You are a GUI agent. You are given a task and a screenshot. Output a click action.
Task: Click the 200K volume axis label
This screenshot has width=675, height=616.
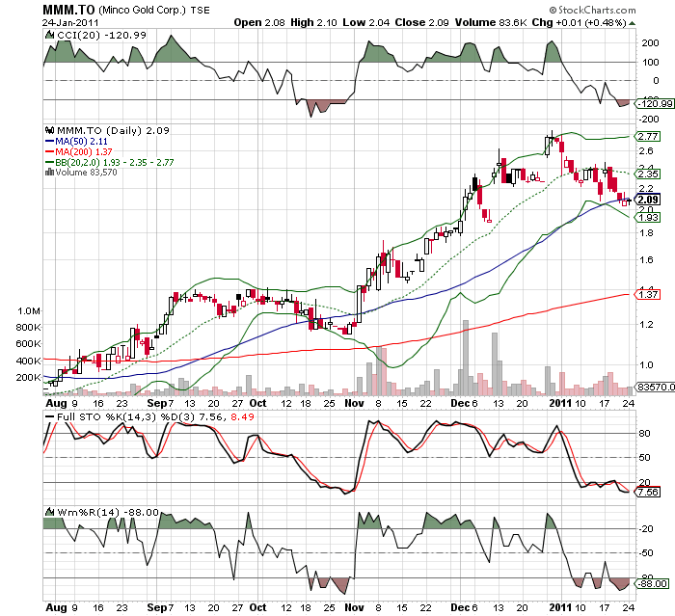pyautogui.click(x=28, y=378)
